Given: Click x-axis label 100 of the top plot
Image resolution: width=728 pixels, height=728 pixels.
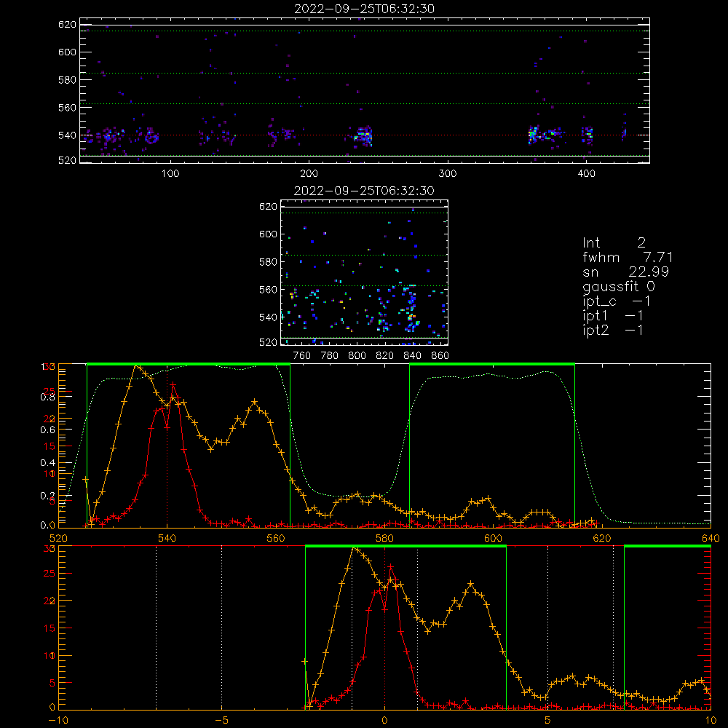Looking at the screenshot, I should point(170,174).
